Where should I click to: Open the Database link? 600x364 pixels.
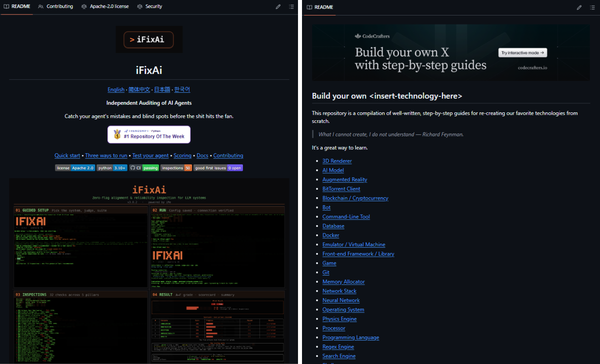[x=333, y=226]
